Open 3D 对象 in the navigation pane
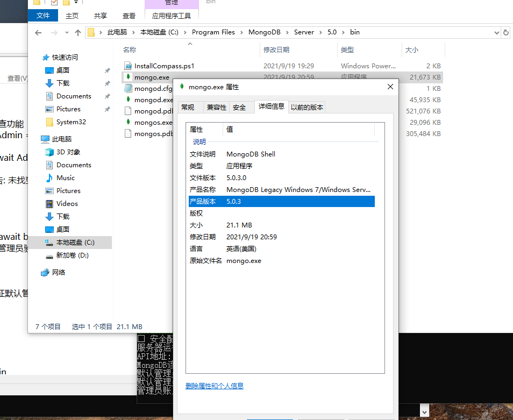Screen dimensions: 513x420 point(68,152)
